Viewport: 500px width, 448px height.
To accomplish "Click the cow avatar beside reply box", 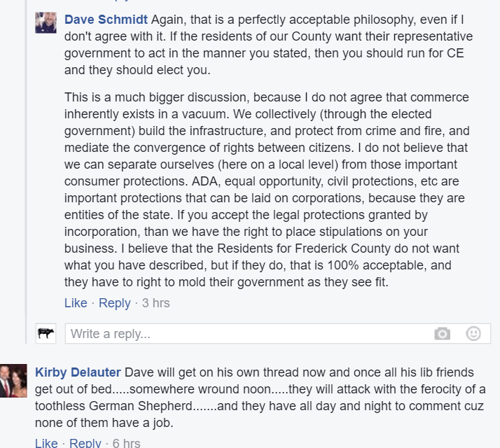I will click(46, 334).
